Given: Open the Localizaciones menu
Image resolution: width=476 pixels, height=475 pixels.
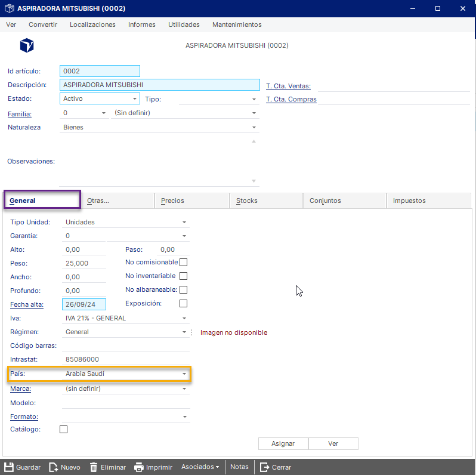Looking at the screenshot, I should pyautogui.click(x=92, y=24).
